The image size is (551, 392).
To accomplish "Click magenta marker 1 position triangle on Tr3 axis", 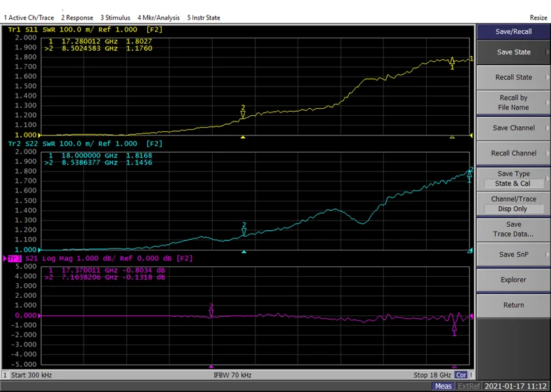I will (x=454, y=366).
